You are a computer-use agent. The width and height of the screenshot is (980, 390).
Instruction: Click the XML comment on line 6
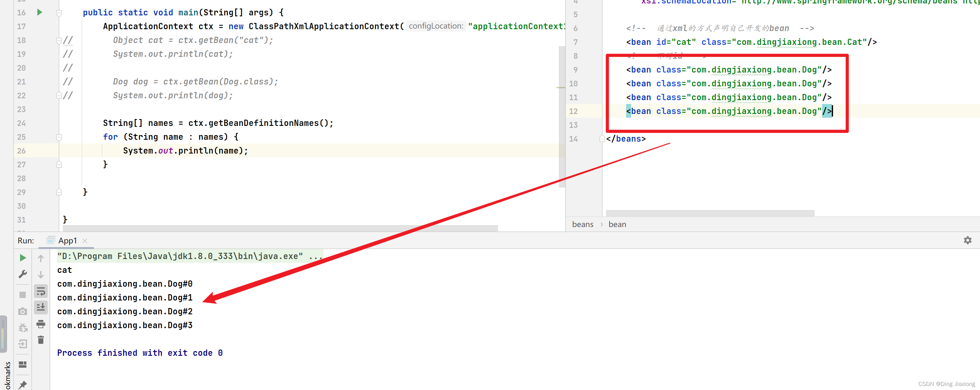click(720, 28)
